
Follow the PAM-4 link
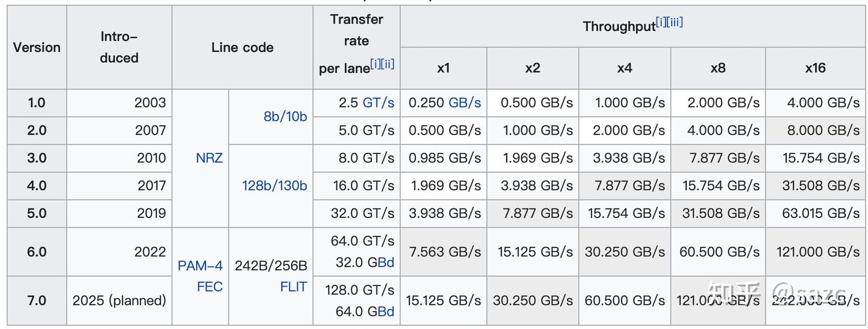coord(200,266)
